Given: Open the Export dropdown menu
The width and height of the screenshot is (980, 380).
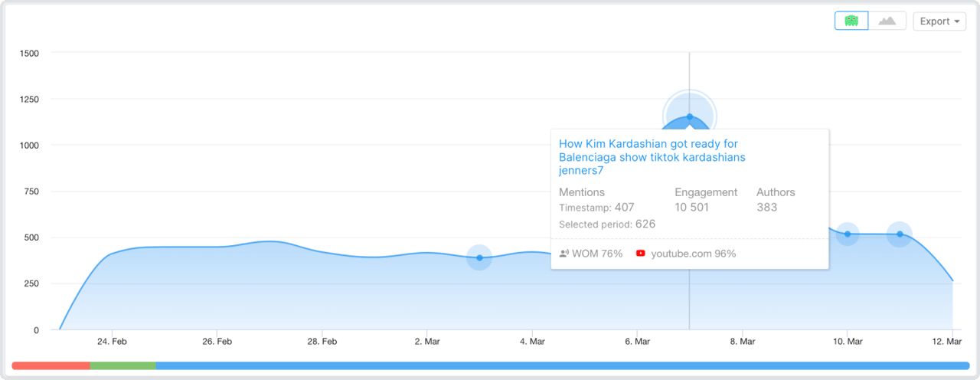Looking at the screenshot, I should point(939,21).
